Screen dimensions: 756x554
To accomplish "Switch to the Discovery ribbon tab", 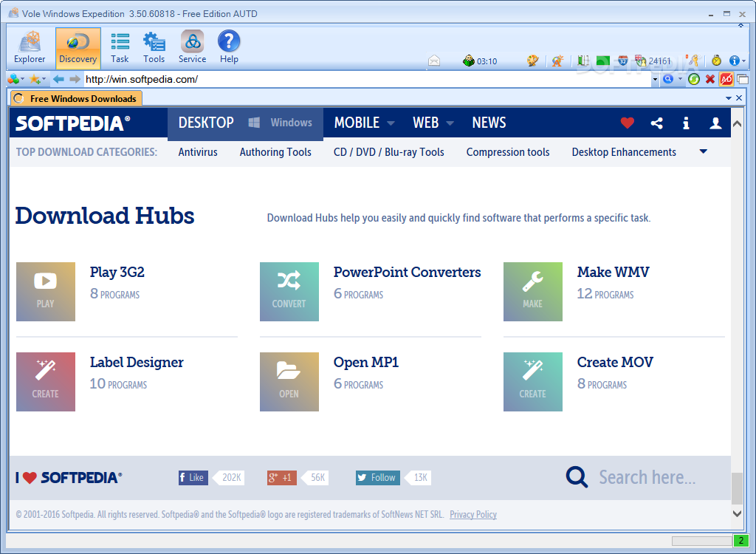I will click(78, 48).
